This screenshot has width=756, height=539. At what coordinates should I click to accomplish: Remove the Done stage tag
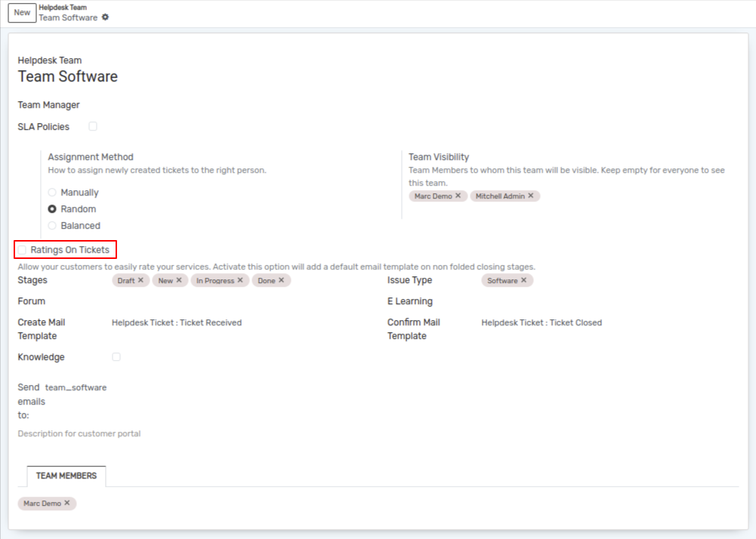coord(282,280)
